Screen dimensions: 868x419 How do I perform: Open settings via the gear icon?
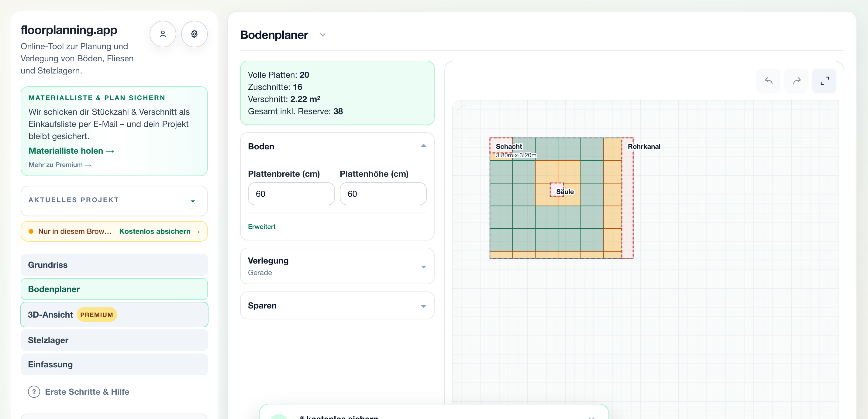tap(195, 34)
